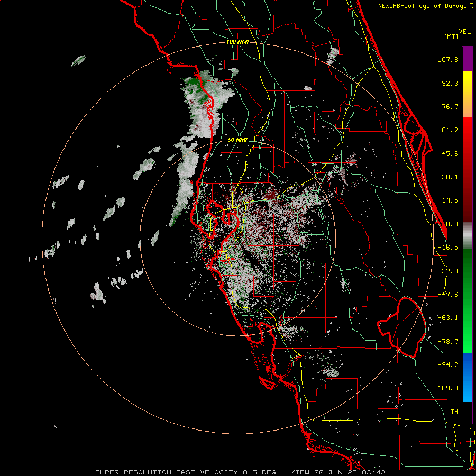Click the 50 NMI range ring label
This screenshot has width=476, height=476.
[x=237, y=140]
